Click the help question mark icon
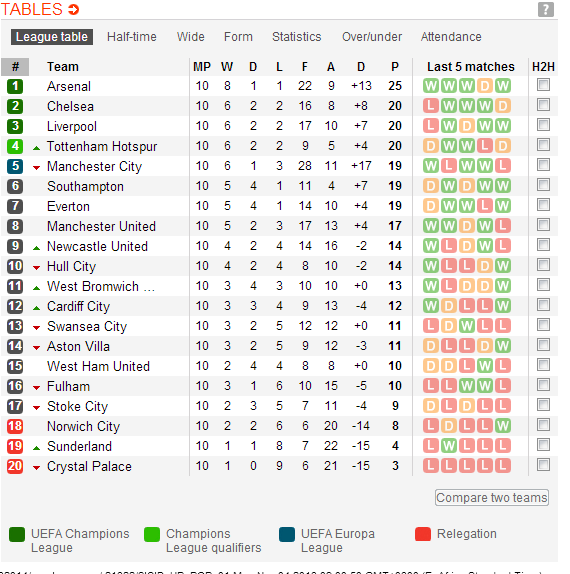The height and width of the screenshot is (574, 570). [545, 10]
